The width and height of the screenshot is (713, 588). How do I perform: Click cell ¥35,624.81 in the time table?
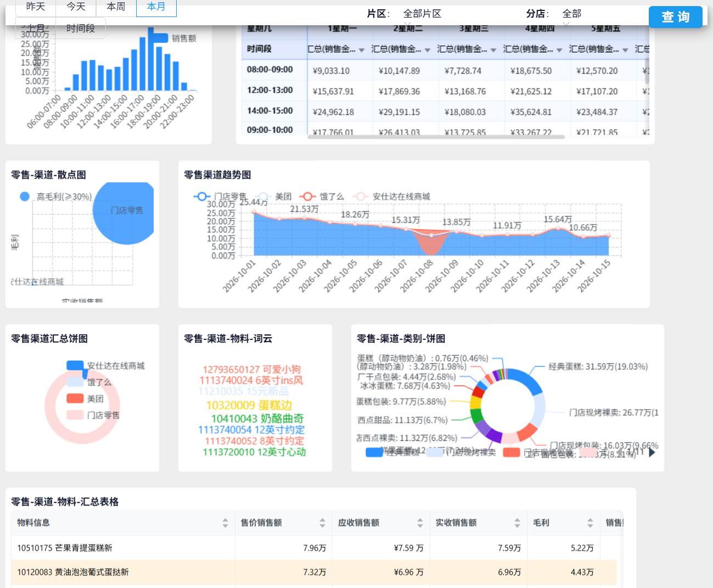point(531,112)
